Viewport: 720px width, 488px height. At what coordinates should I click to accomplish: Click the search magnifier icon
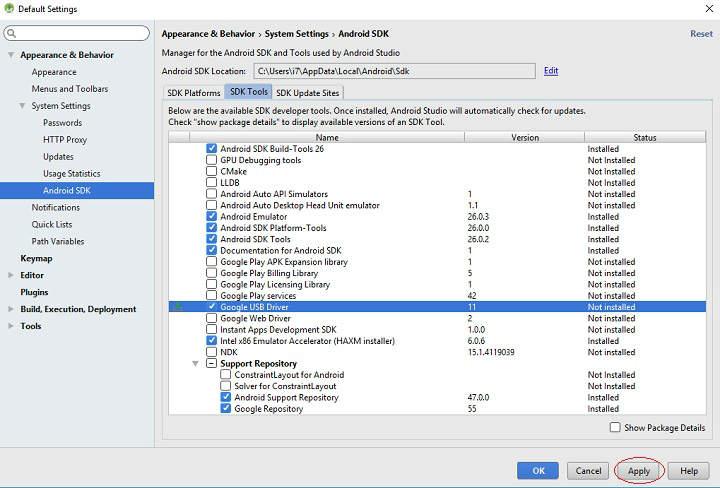coord(12,33)
